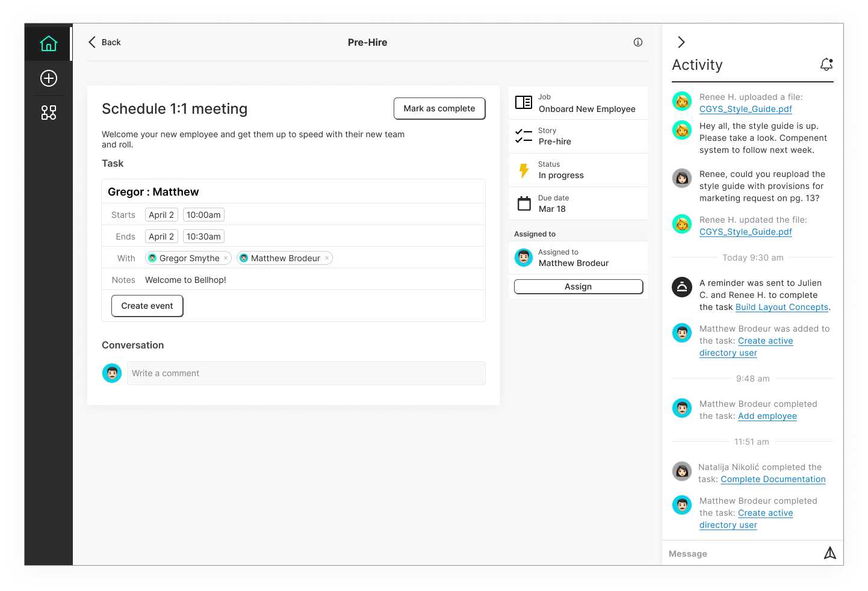Open last Create active directory user link
Viewport: 868px width, 591px height.
click(x=746, y=519)
